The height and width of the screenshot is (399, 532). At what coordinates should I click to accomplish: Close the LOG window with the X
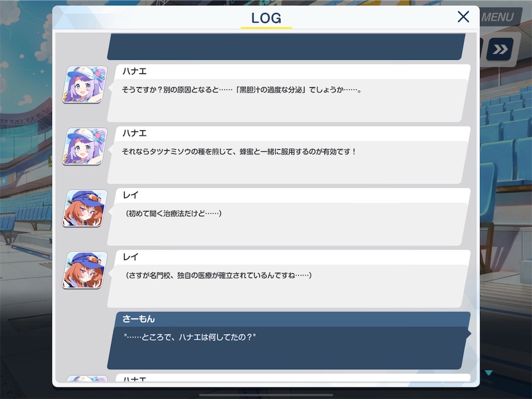[463, 17]
